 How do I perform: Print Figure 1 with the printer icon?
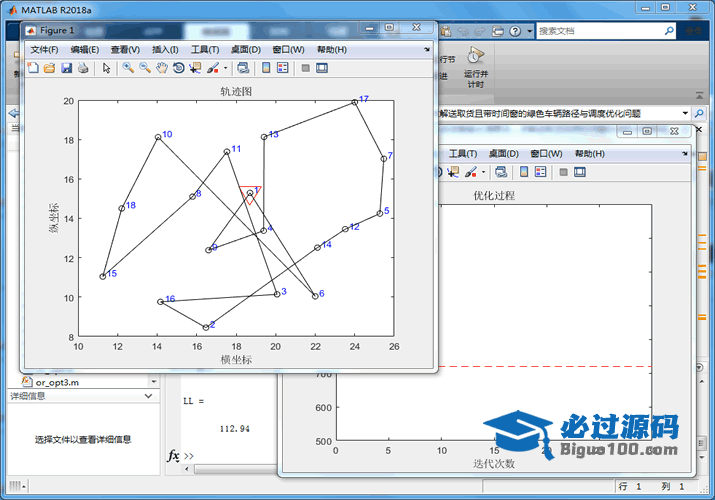[83, 68]
